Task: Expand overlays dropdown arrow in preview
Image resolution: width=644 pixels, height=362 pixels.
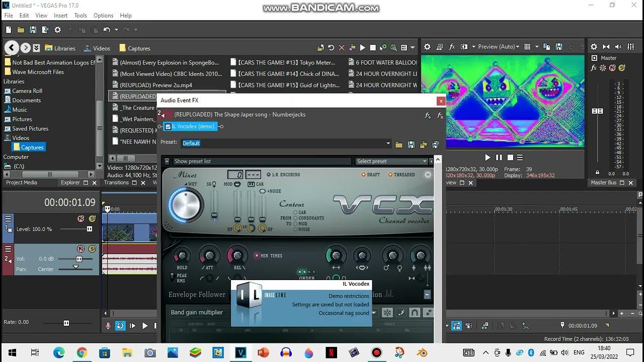Action: (x=536, y=47)
